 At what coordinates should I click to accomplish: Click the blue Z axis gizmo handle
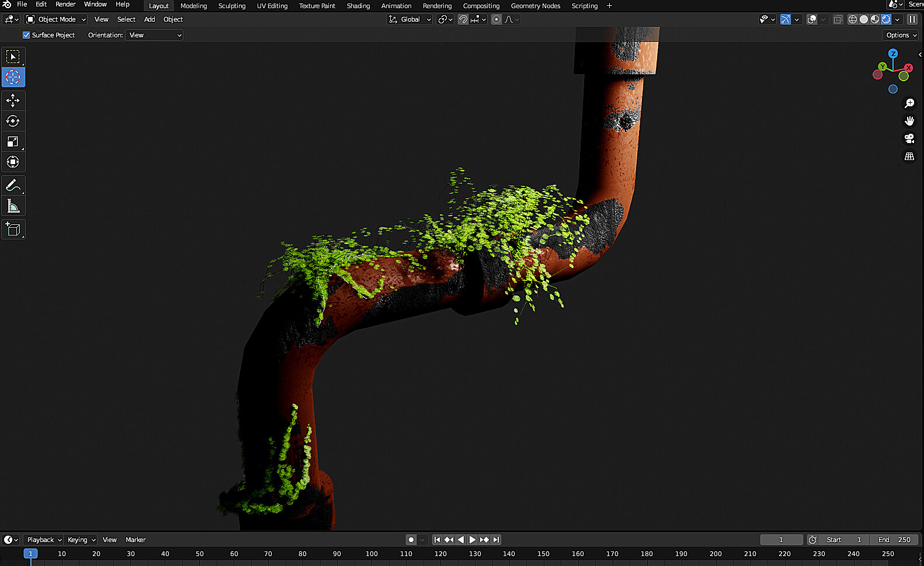tap(893, 54)
